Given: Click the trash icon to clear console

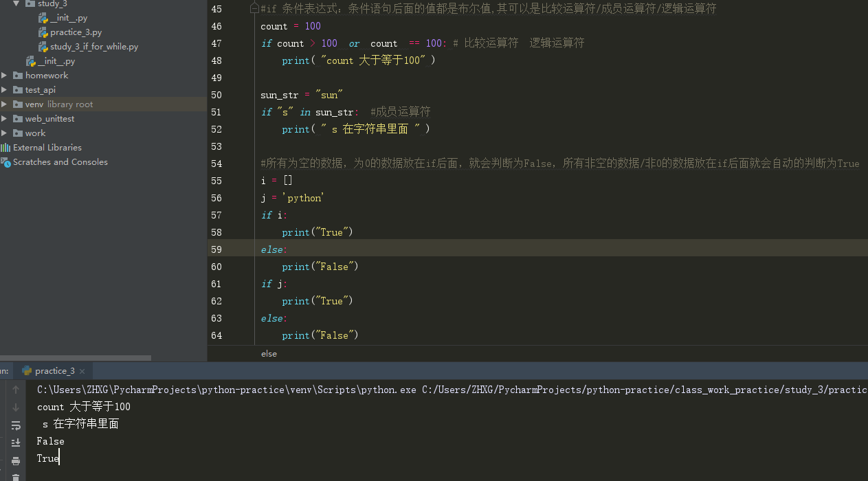Looking at the screenshot, I should tap(15, 476).
